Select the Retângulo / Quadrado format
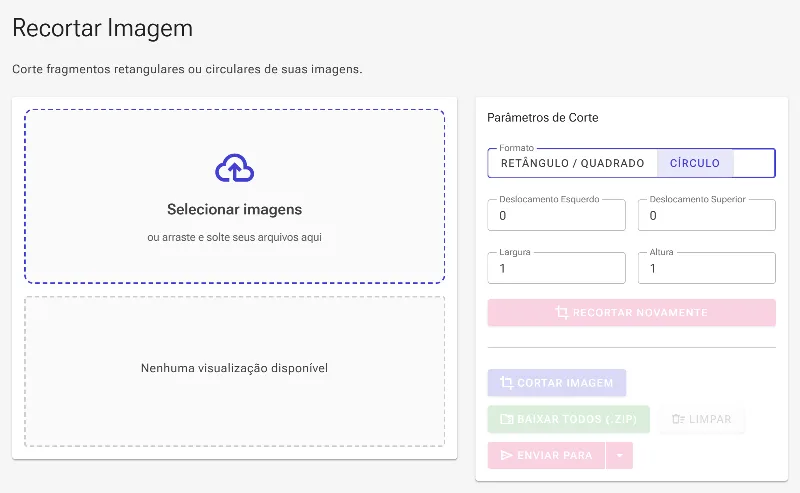Image resolution: width=800 pixels, height=493 pixels. (572, 163)
